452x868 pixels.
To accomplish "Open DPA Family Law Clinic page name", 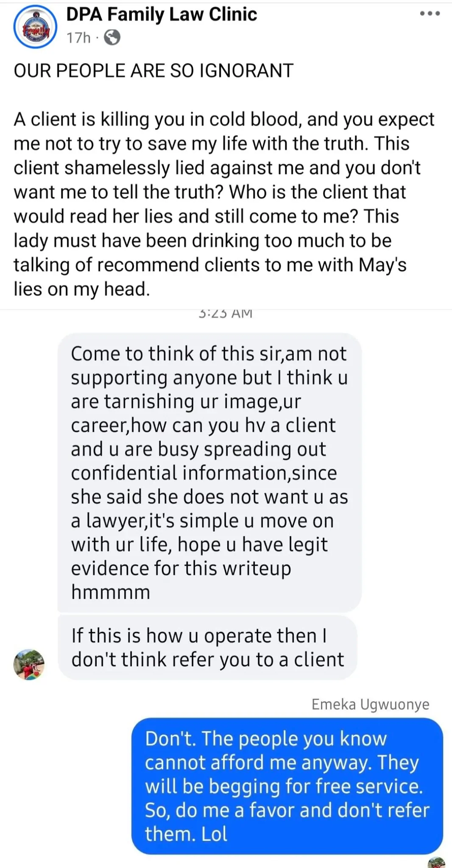I will pyautogui.click(x=162, y=14).
